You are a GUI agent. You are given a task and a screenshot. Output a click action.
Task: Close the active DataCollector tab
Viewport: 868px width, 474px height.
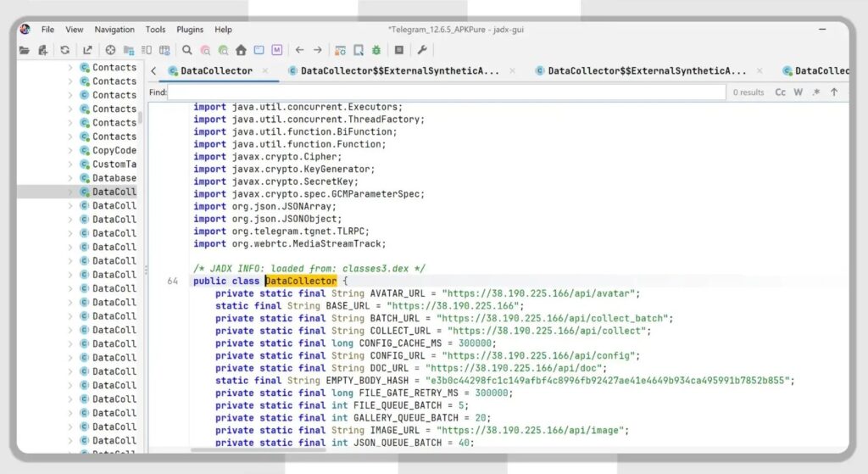(265, 71)
